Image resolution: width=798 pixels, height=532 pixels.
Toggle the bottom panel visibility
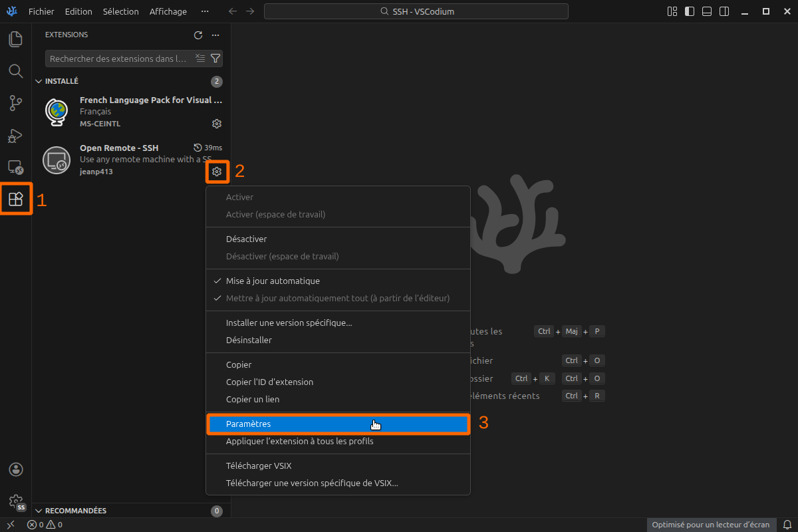tap(707, 11)
